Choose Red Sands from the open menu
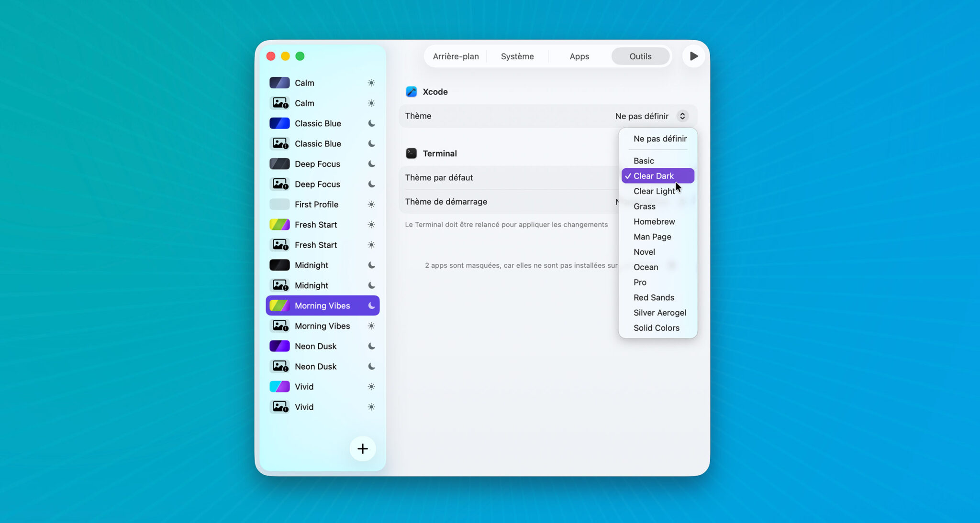 tap(654, 297)
